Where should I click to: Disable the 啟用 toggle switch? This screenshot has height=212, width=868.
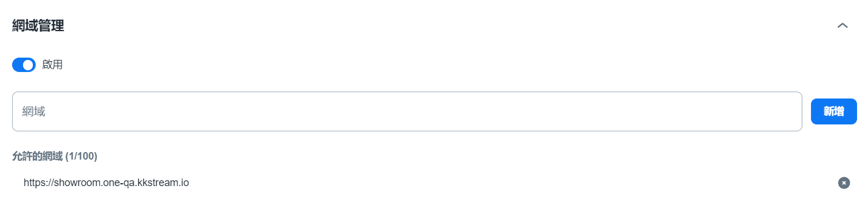tap(24, 65)
